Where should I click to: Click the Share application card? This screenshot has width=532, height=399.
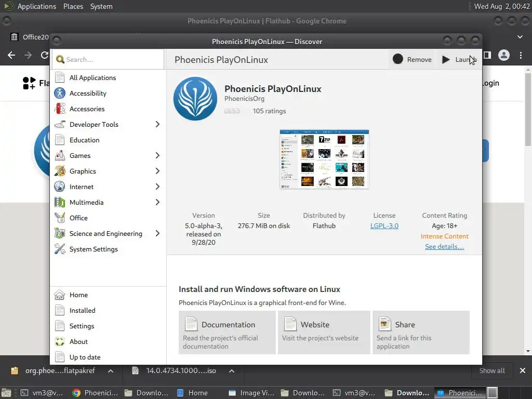point(421,332)
